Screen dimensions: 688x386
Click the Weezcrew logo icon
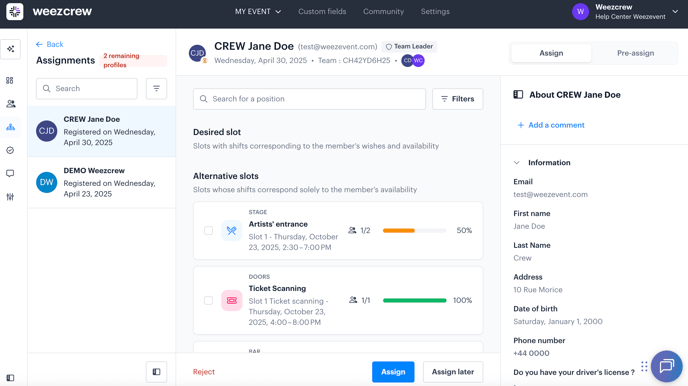(x=14, y=11)
